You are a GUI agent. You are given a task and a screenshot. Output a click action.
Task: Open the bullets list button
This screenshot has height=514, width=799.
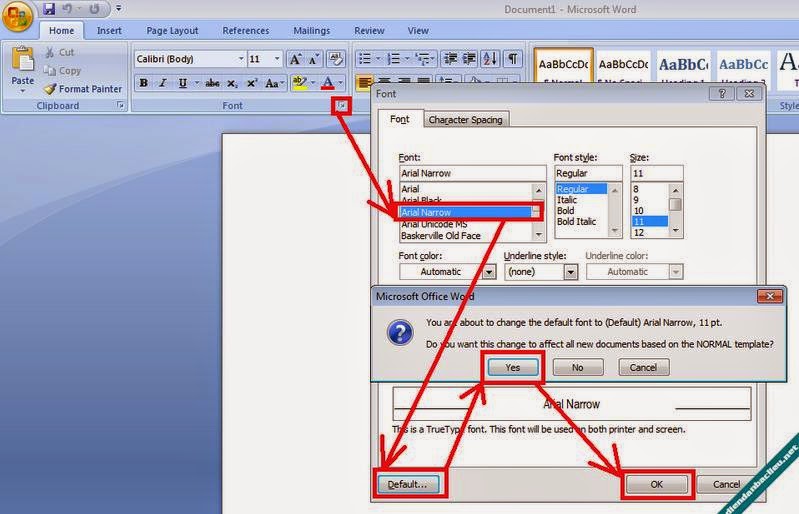365,59
